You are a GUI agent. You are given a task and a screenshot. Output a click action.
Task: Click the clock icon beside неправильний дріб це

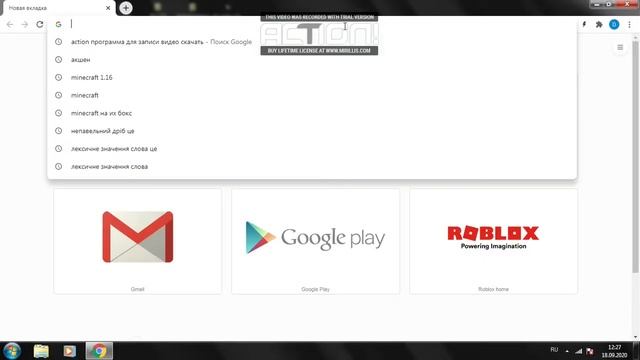click(x=58, y=131)
